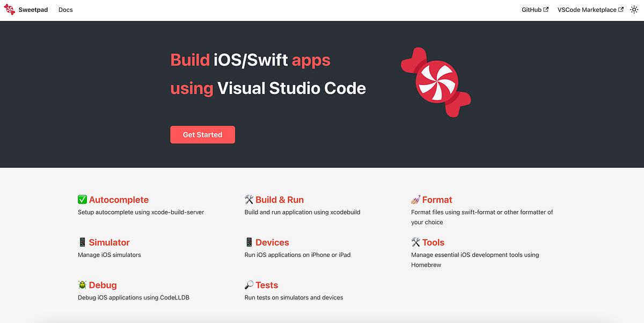
Task: Open the Build & Run feature page
Action: [280, 199]
